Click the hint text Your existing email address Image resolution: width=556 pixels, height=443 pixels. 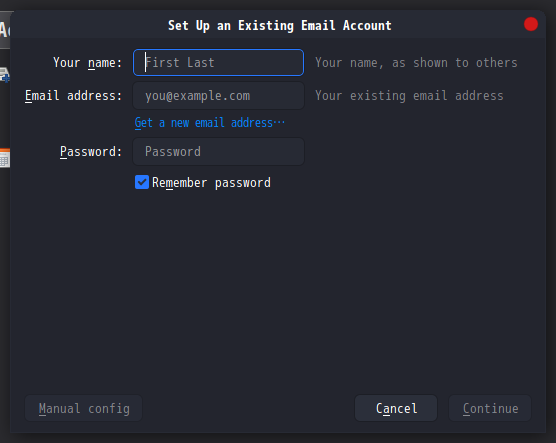click(409, 96)
